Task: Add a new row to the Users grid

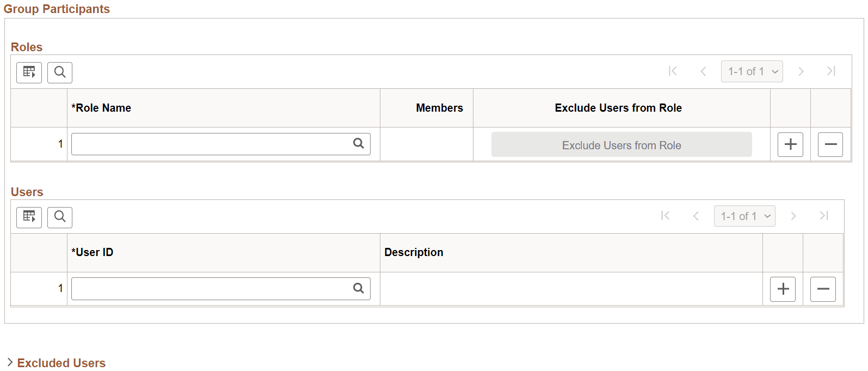Action: click(783, 289)
